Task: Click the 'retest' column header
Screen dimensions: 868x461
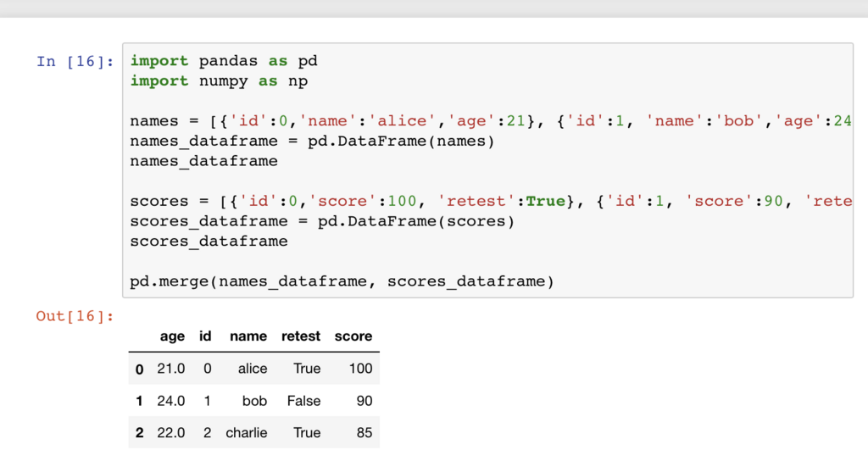Action: click(301, 336)
